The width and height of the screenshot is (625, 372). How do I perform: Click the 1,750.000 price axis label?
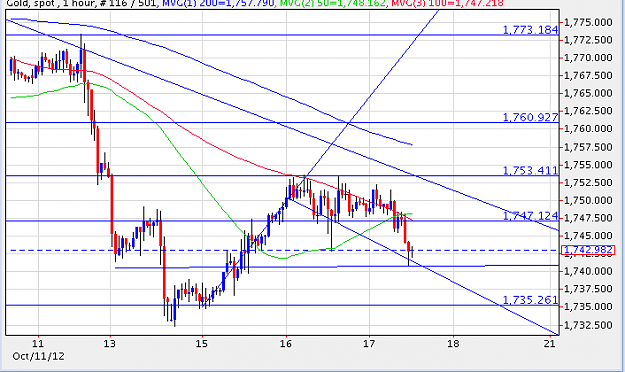(x=589, y=201)
